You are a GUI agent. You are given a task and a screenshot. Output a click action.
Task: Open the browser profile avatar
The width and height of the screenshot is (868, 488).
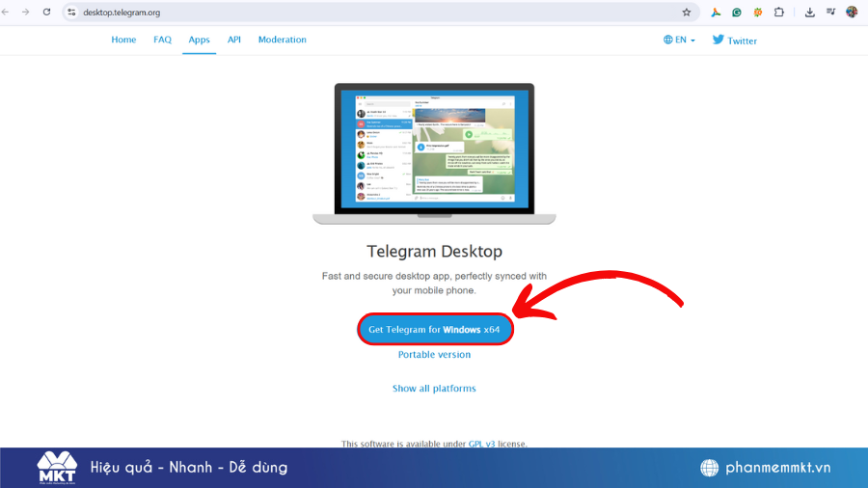852,13
